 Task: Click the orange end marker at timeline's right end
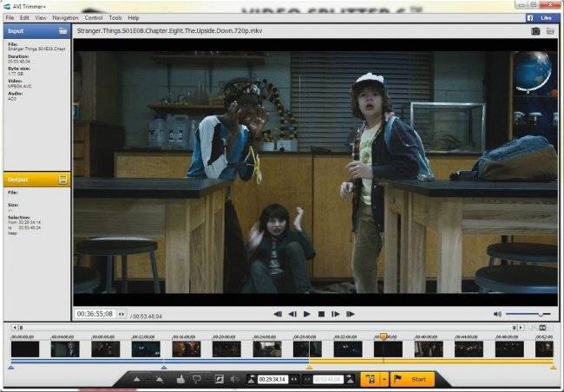coord(553,367)
